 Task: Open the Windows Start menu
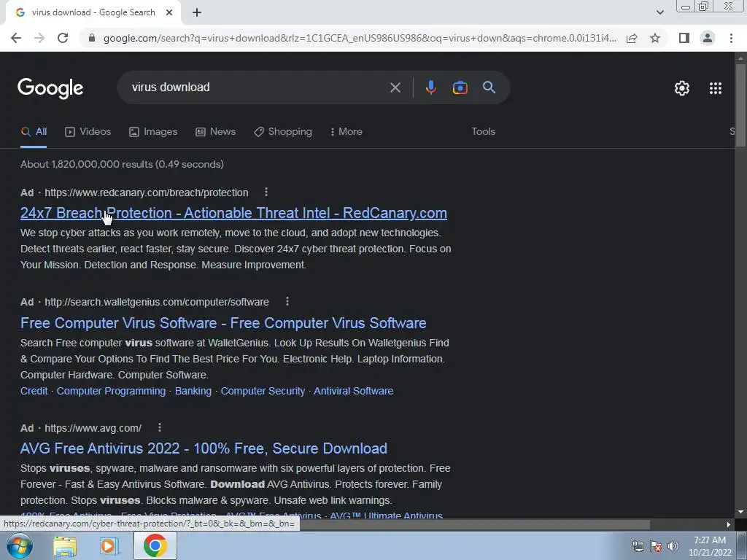[x=20, y=545]
